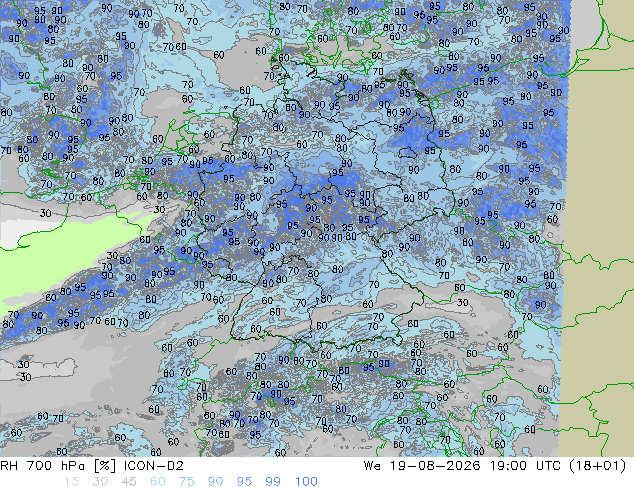Click the 90 value in the color legend

(x=216, y=482)
